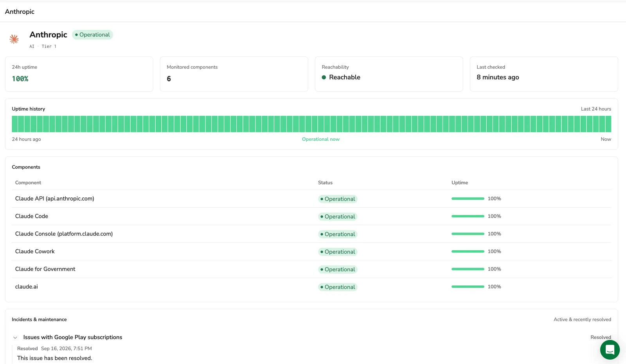Click the 'Tier 1' tag under Anthropic

tap(49, 47)
